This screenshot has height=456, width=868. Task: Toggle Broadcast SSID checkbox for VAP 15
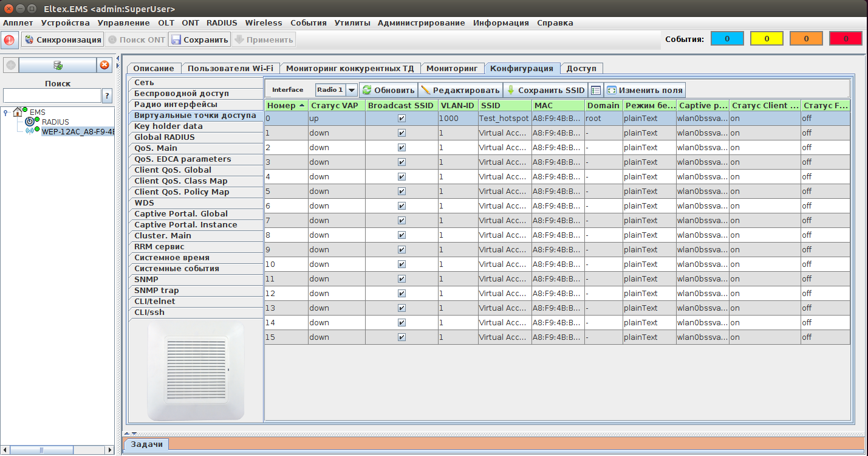coord(402,337)
